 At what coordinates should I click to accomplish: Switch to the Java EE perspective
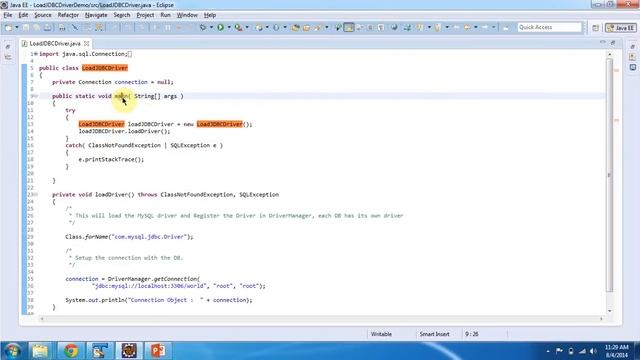click(x=620, y=28)
